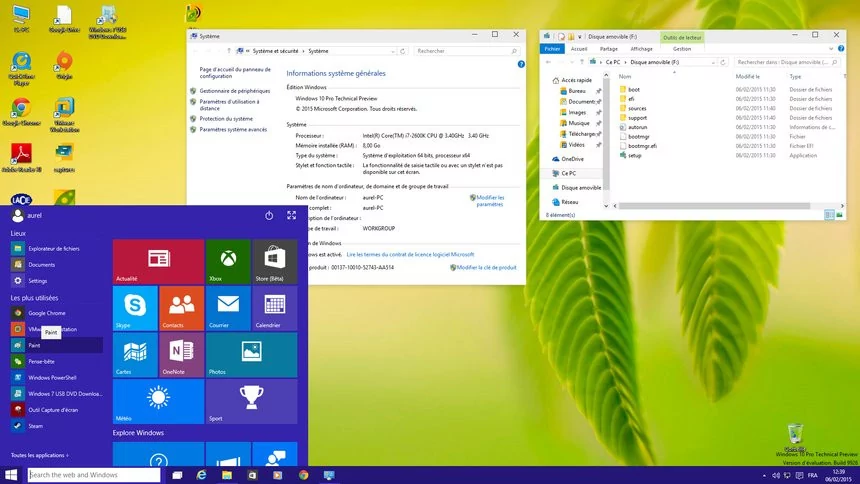Launch the Xbox tile

click(228, 261)
